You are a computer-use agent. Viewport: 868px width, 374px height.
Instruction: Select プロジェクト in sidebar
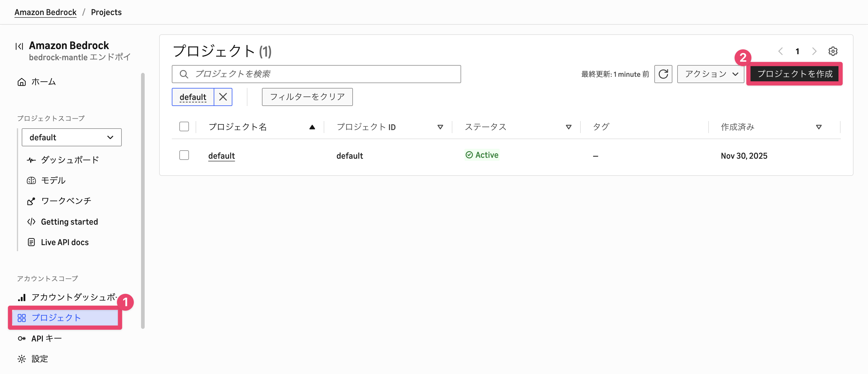tap(65, 318)
